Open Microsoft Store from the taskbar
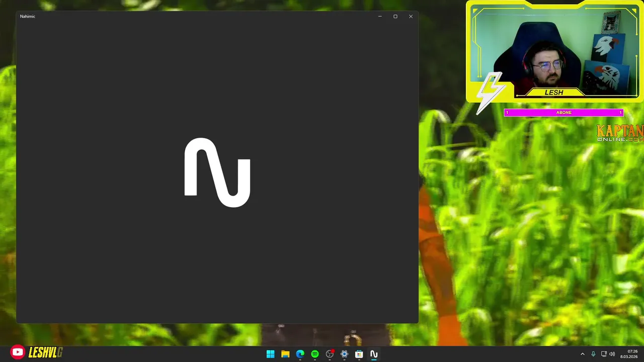Screen dimensions: 644x362 359,354
